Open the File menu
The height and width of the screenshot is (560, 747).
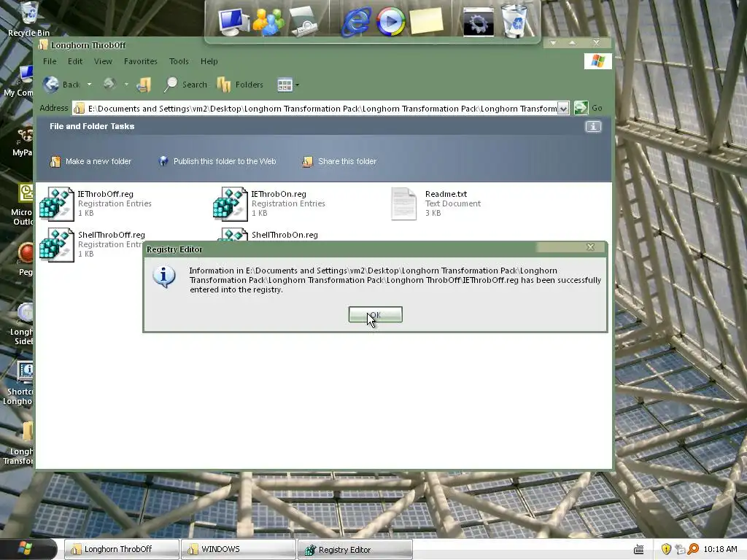point(50,61)
